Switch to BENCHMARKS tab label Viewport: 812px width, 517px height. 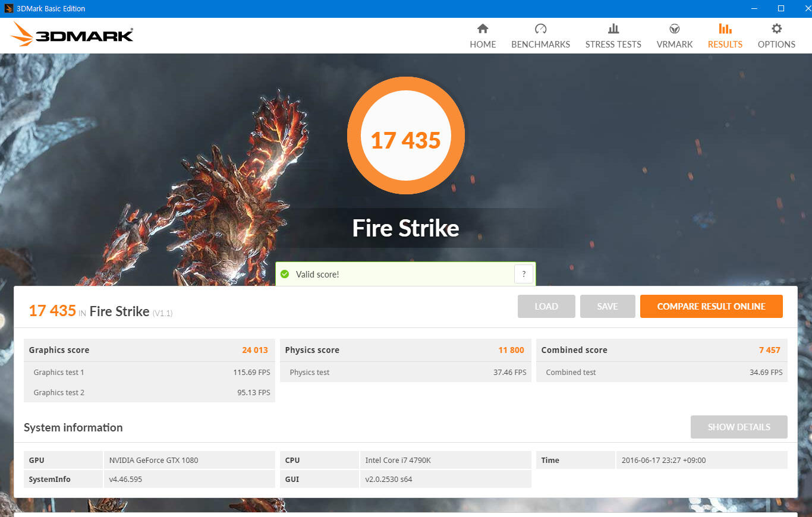click(540, 45)
